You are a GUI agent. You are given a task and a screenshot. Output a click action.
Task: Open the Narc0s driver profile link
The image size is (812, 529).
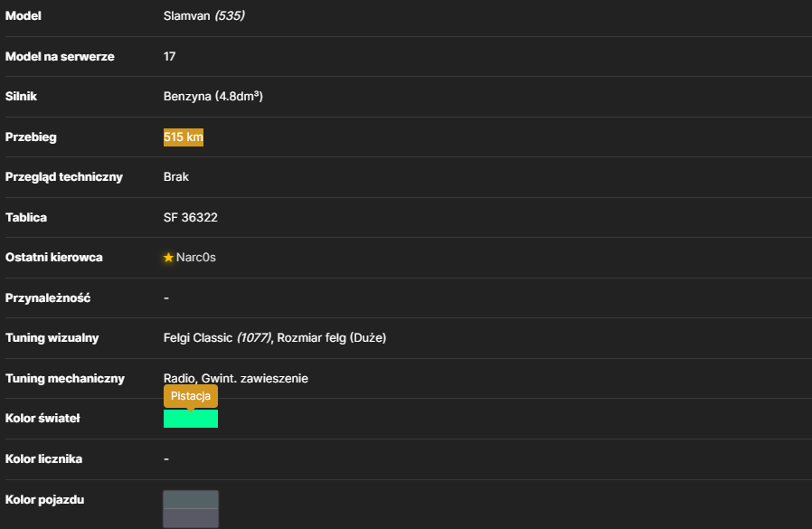click(195, 258)
